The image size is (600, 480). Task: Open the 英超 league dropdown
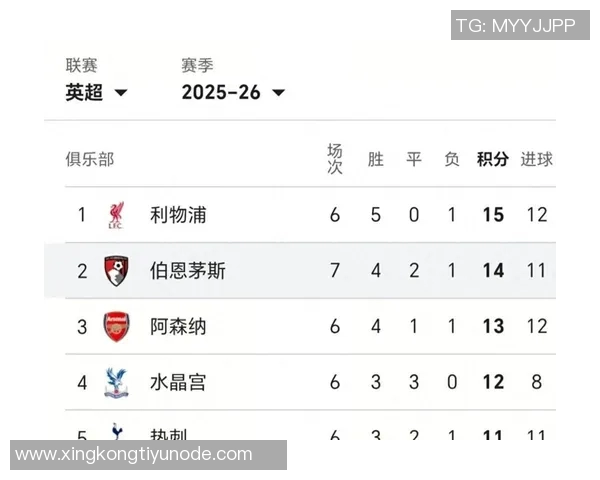[x=97, y=92]
